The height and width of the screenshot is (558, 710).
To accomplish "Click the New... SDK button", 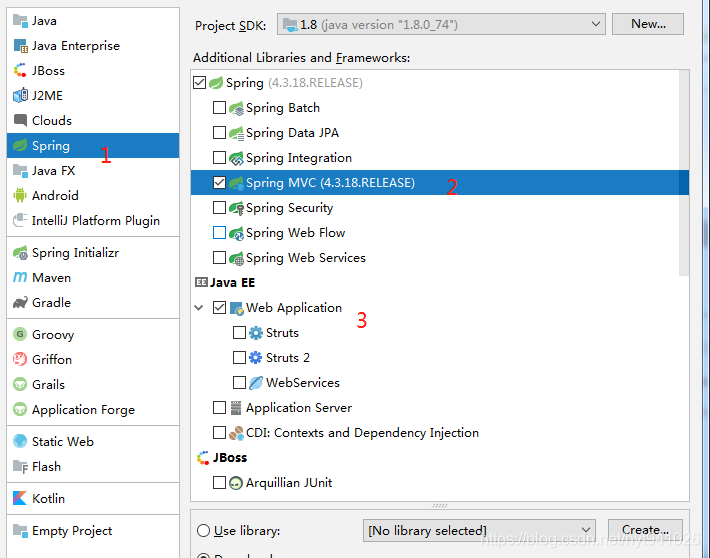I will (648, 24).
